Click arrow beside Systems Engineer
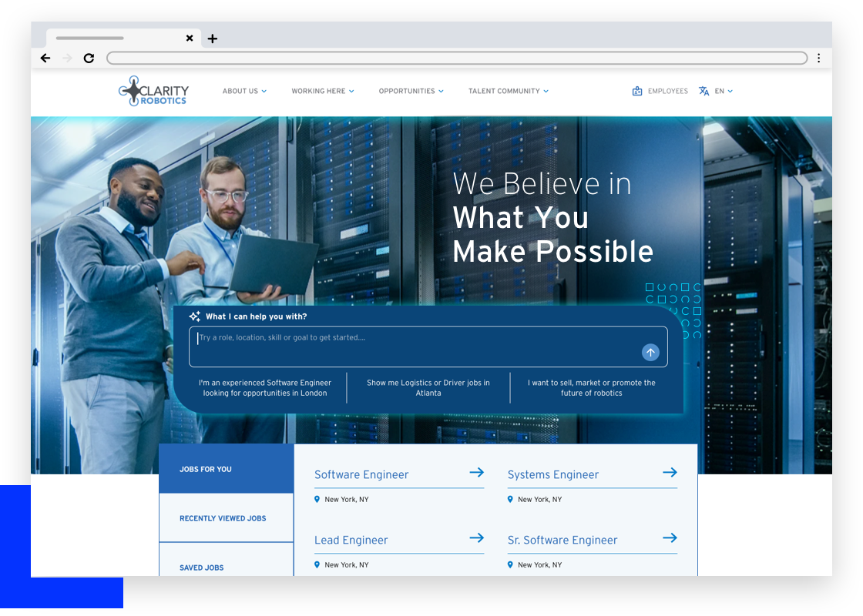 pyautogui.click(x=670, y=473)
